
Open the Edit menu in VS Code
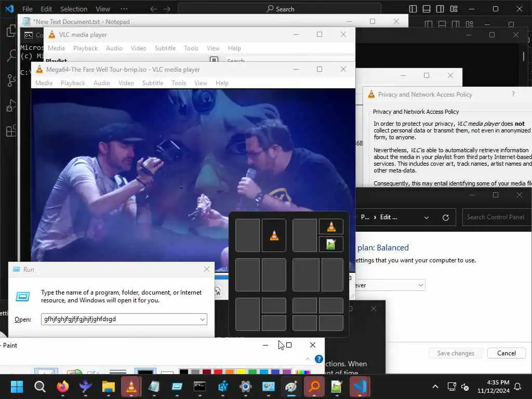46,9
